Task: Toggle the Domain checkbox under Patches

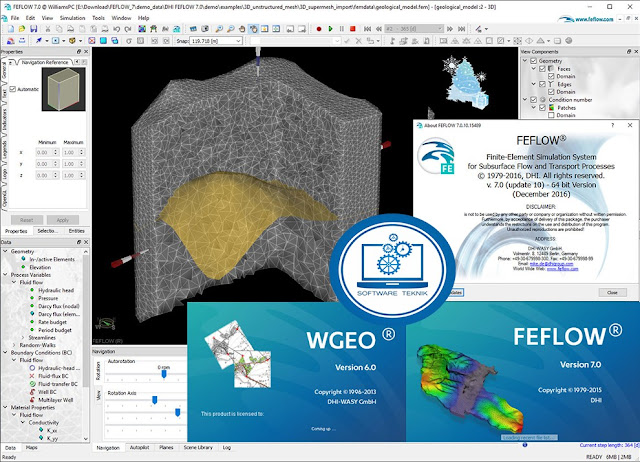Action: pyautogui.click(x=551, y=116)
